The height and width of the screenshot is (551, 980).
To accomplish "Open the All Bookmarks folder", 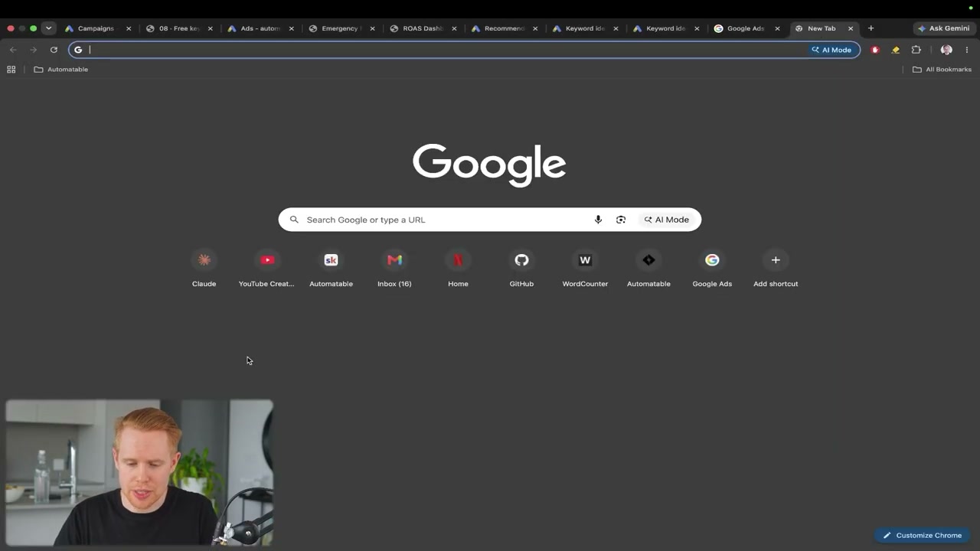I will pos(942,70).
